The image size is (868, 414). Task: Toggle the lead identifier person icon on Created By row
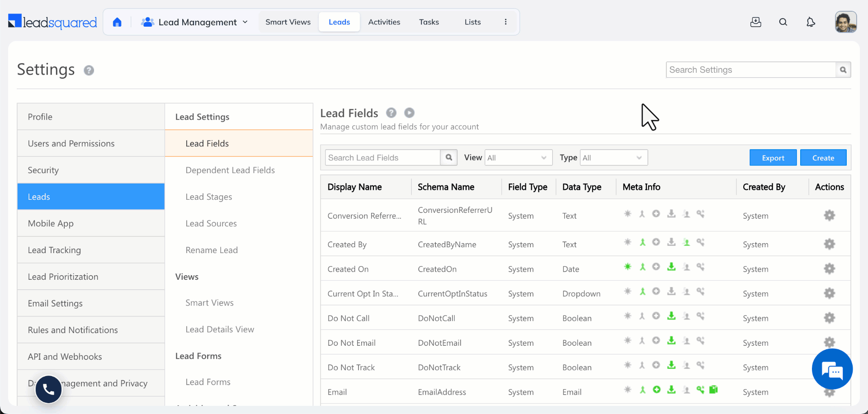pyautogui.click(x=686, y=242)
